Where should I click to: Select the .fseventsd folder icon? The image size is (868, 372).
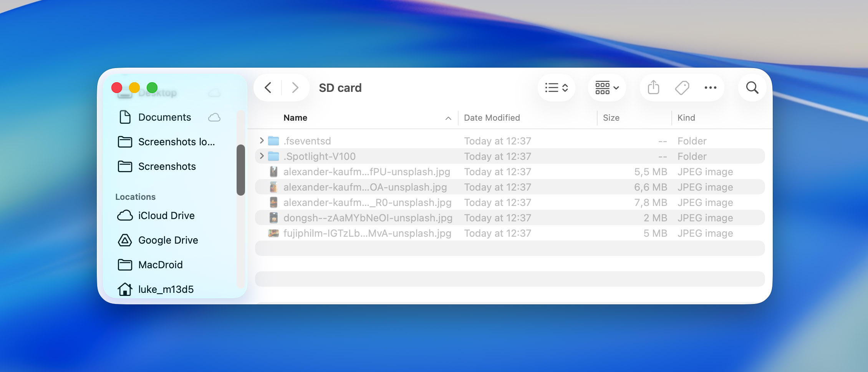coord(273,141)
